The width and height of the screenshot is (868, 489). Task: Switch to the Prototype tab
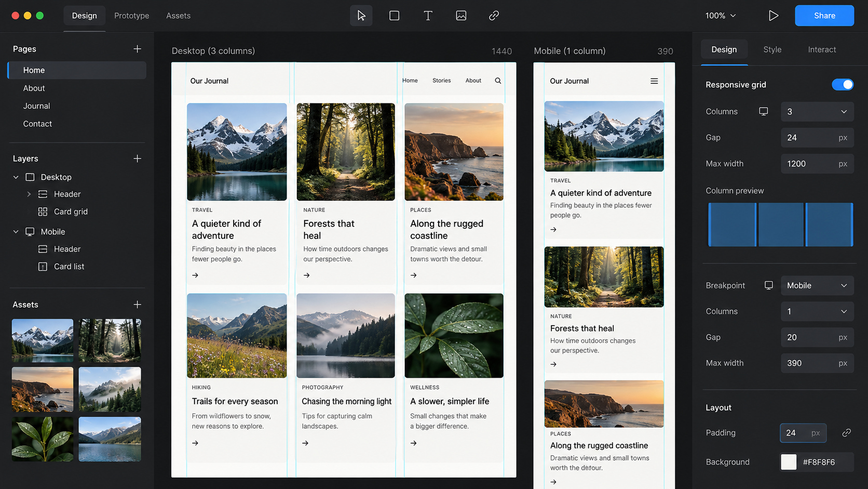click(x=131, y=16)
